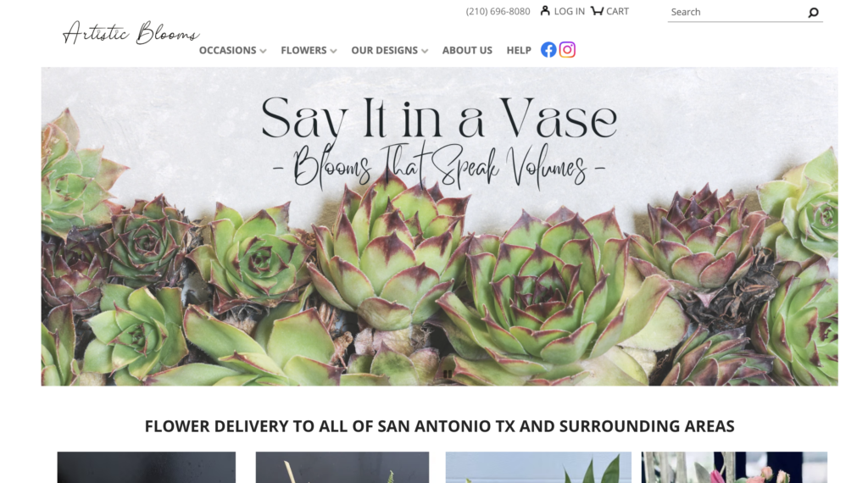Screen dimensions: 868x483
Task: Pause the hero banner slideshow
Action: 448,375
